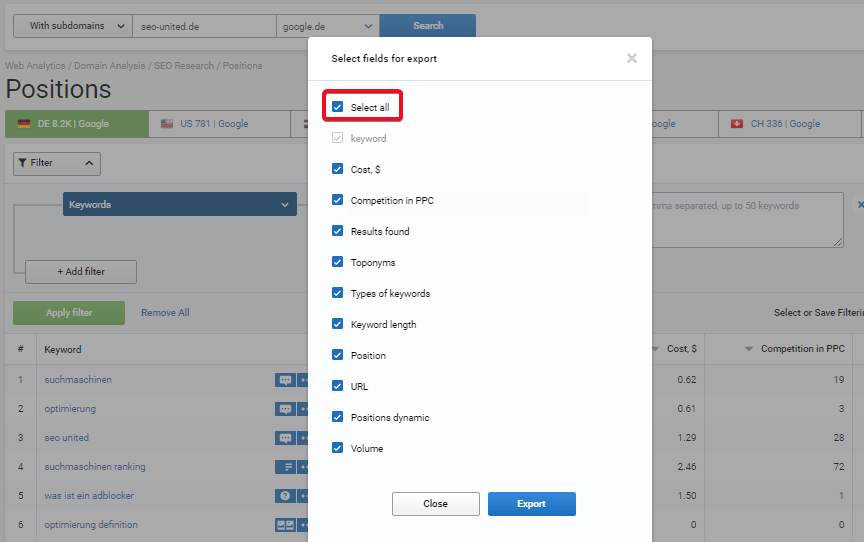Select the US flag on the US 781 tab
This screenshot has width=864, height=542.
pyautogui.click(x=167, y=124)
